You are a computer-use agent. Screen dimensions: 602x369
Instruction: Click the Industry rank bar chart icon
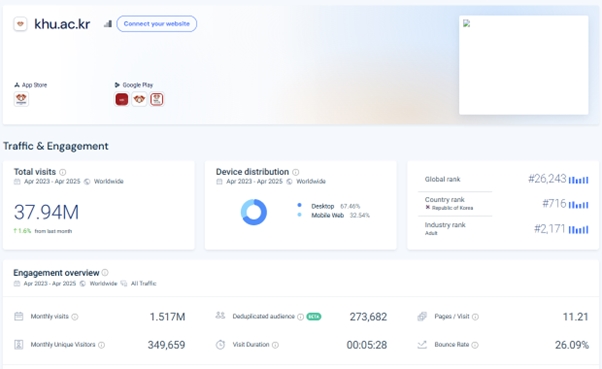click(x=579, y=230)
